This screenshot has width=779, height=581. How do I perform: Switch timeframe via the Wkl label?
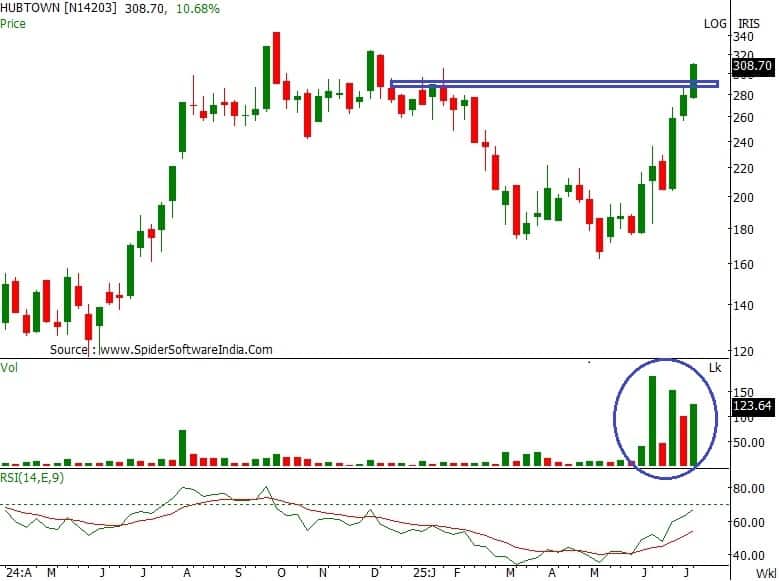(766, 574)
